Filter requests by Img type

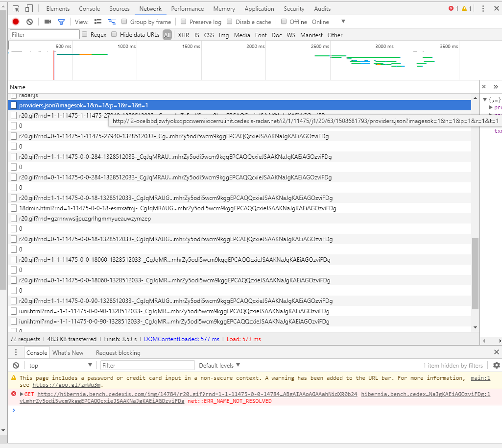tap(224, 35)
